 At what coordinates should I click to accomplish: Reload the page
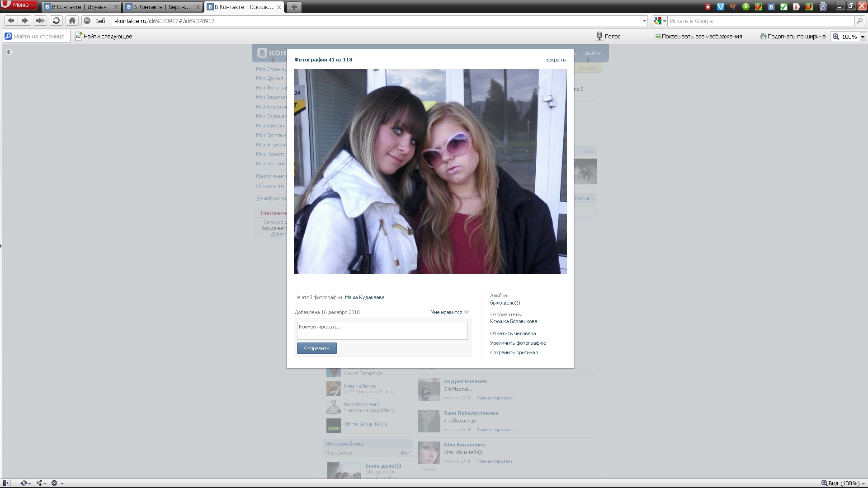(x=56, y=21)
